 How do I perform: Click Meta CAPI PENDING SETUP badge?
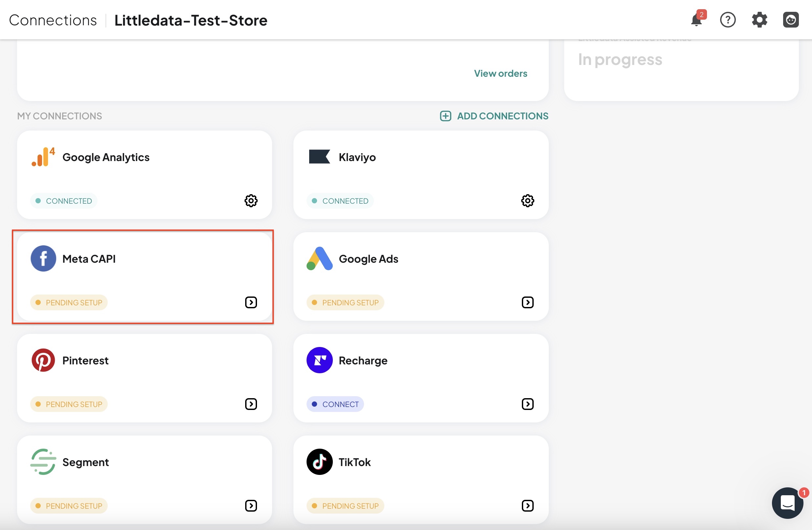69,302
